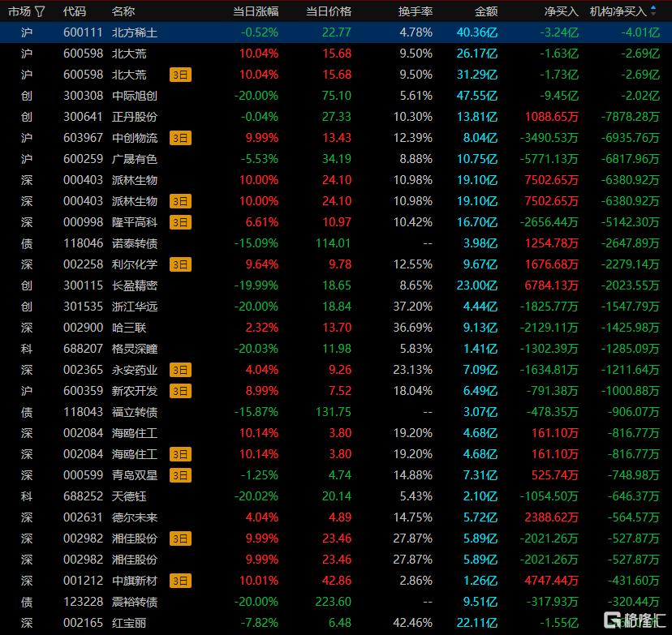Click 隆平高科 change 6.61%
The image size is (672, 635).
[262, 223]
